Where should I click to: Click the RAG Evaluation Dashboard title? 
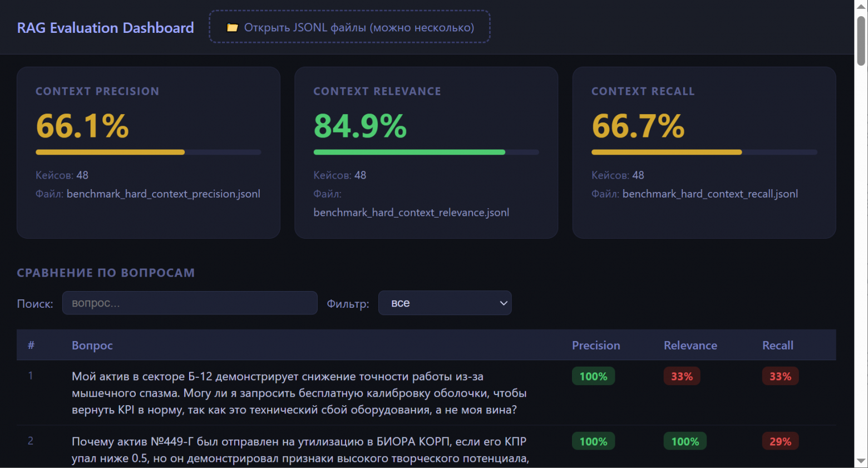(x=106, y=28)
